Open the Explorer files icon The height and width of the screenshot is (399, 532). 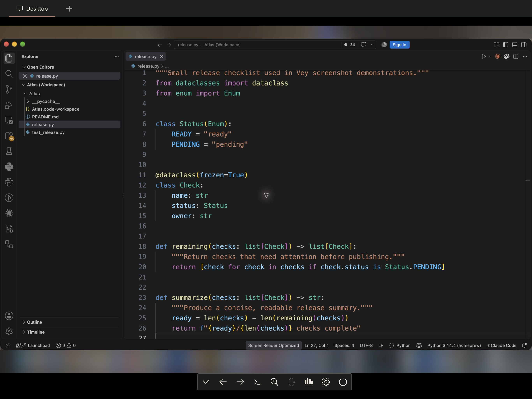(9, 58)
